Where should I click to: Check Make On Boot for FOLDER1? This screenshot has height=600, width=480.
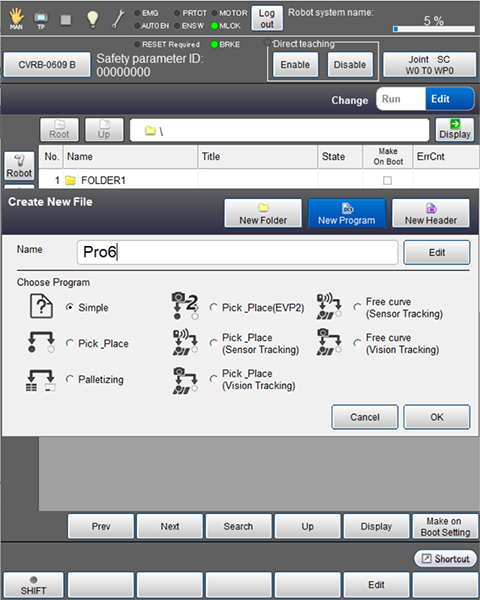(387, 180)
